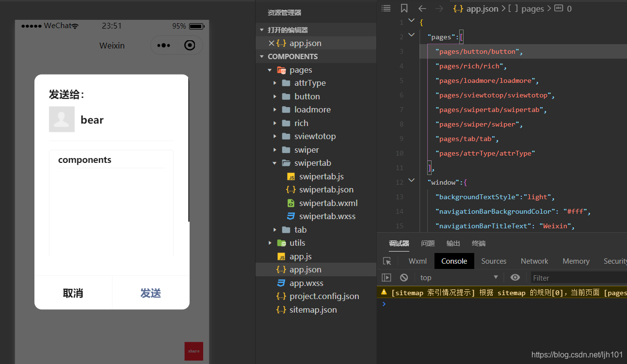Click the pages folder icon
627x364 pixels.
click(281, 70)
